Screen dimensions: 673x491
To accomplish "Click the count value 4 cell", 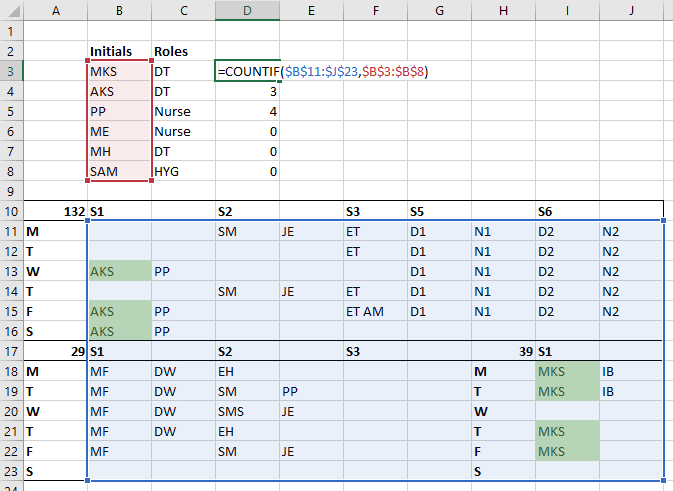I will [x=247, y=112].
